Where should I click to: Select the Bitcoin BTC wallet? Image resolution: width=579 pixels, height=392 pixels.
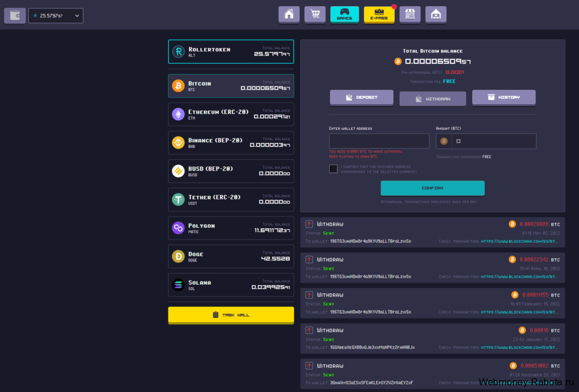point(231,85)
